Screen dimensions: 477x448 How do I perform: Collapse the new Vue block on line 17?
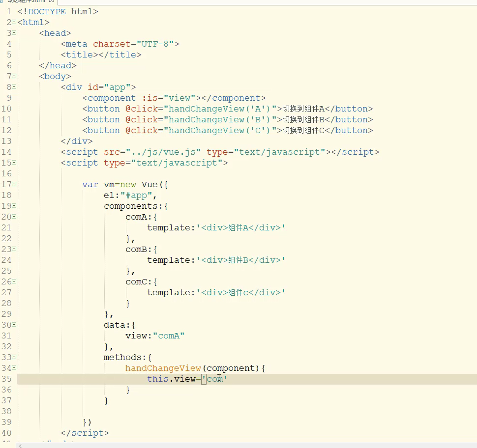(x=14, y=184)
